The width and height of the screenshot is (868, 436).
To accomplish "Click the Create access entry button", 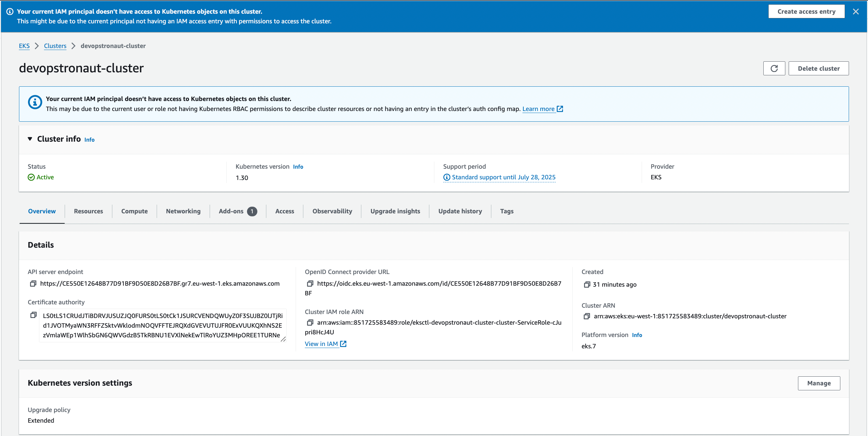I will click(806, 11).
